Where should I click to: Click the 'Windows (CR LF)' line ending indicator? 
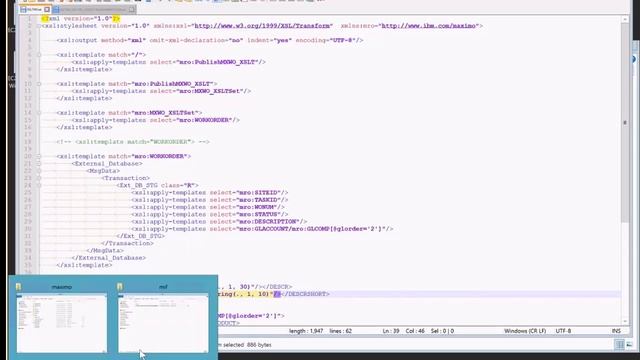(525, 331)
